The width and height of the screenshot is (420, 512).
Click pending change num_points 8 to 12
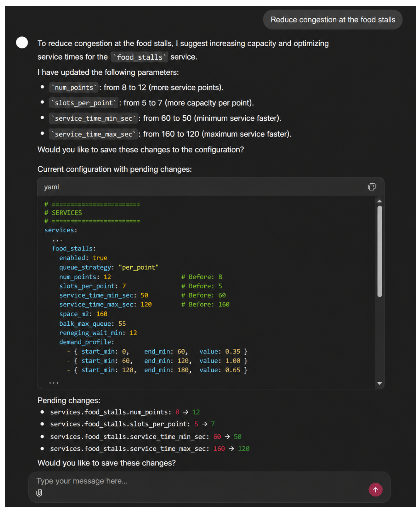(125, 412)
